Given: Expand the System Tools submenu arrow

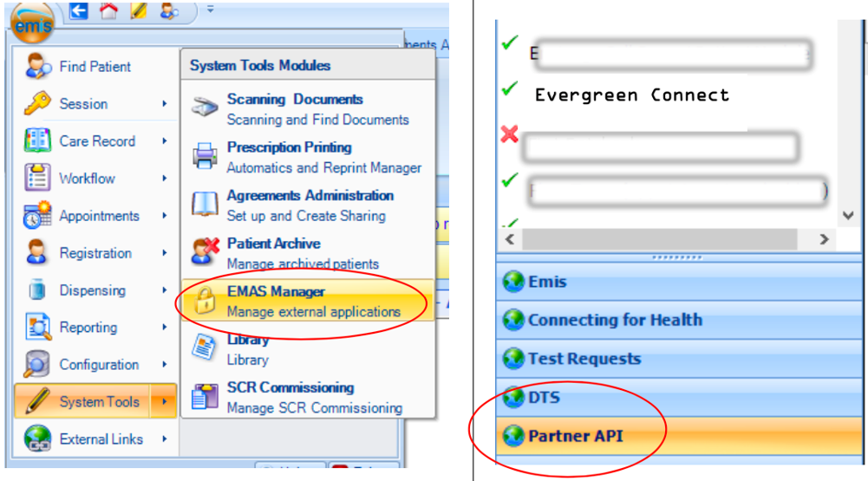Looking at the screenshot, I should (165, 401).
